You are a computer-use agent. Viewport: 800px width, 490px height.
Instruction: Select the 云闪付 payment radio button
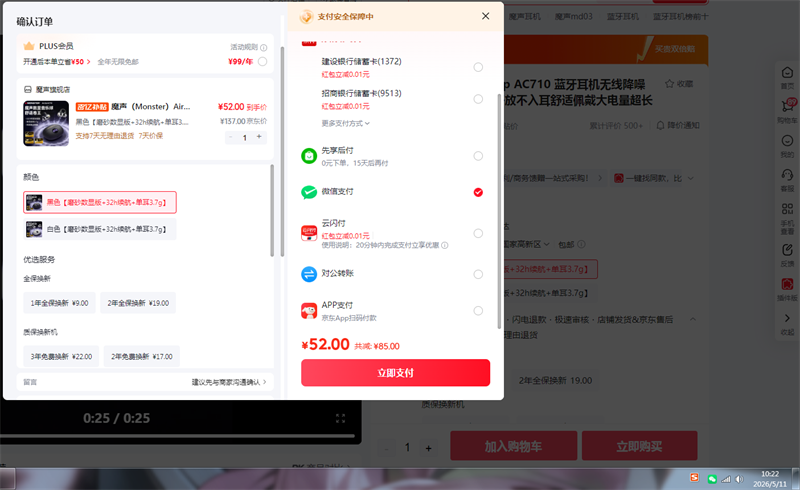pyautogui.click(x=478, y=233)
